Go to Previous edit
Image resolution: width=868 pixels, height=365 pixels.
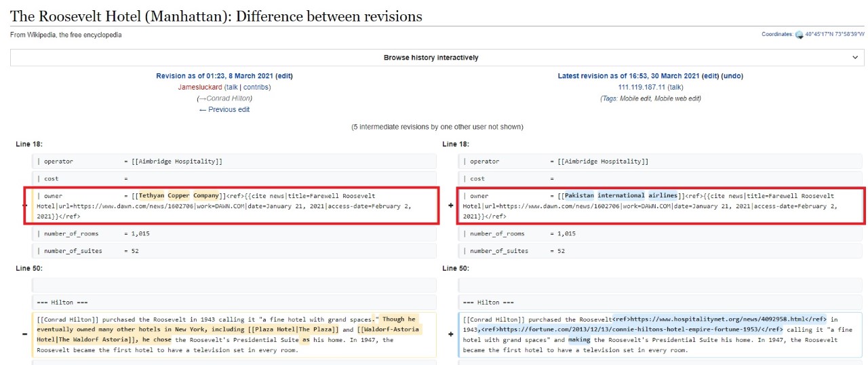224,109
